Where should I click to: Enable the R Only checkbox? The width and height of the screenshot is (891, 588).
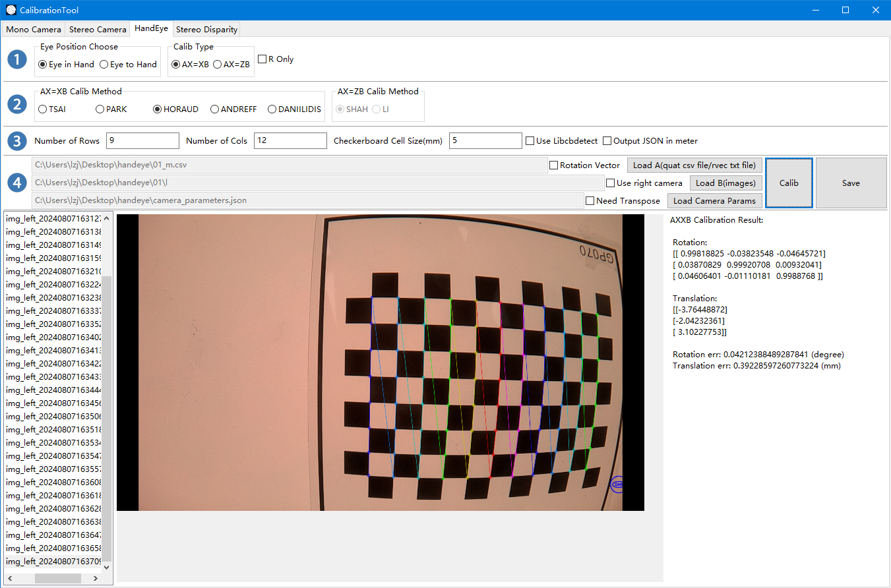point(276,59)
